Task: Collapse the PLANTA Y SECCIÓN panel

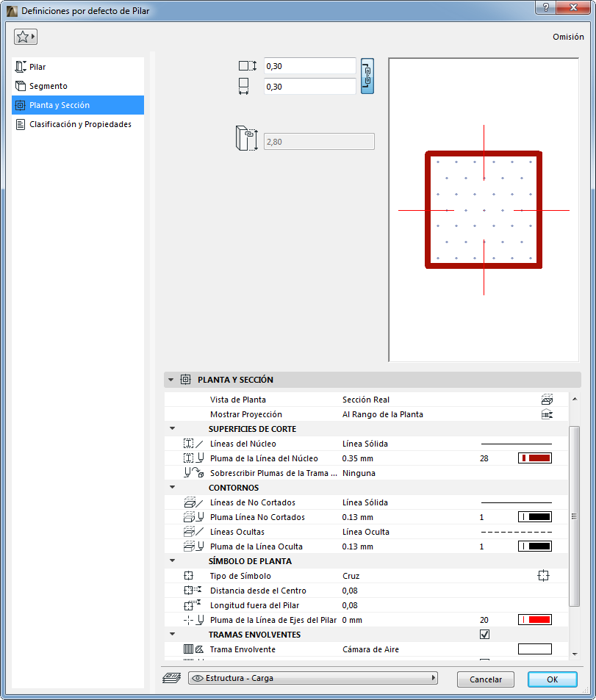Action: click(170, 380)
